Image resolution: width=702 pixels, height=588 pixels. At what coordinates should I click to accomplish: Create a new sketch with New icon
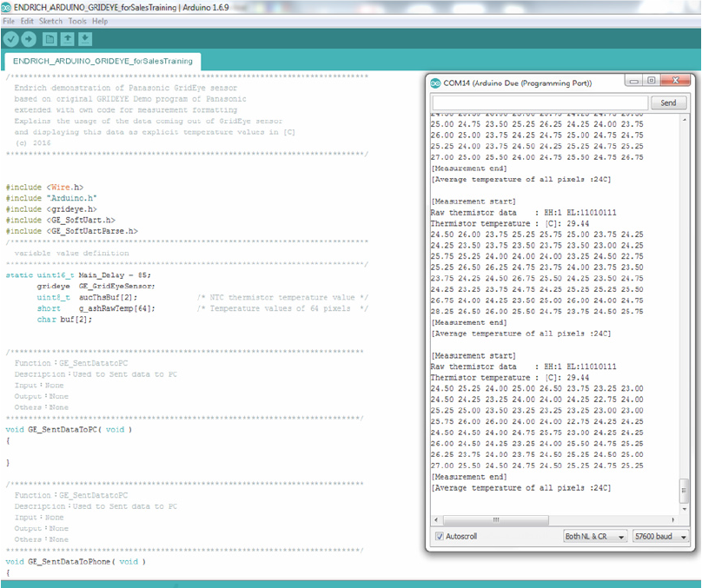click(49, 38)
